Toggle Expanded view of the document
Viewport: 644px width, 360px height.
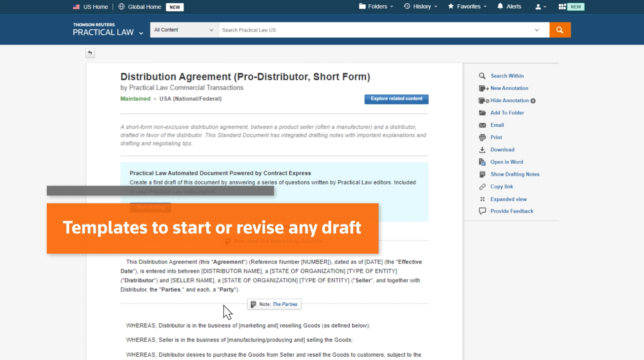tap(508, 199)
